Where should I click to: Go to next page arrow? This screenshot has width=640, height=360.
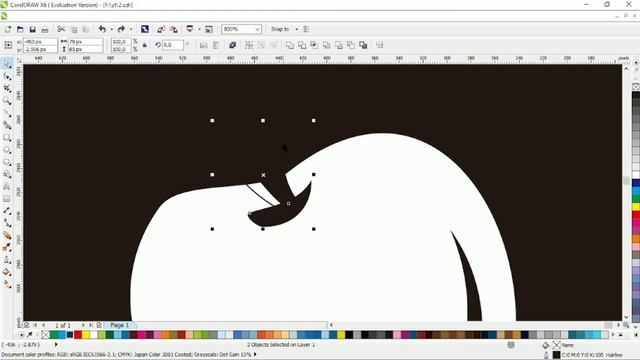coord(83,325)
